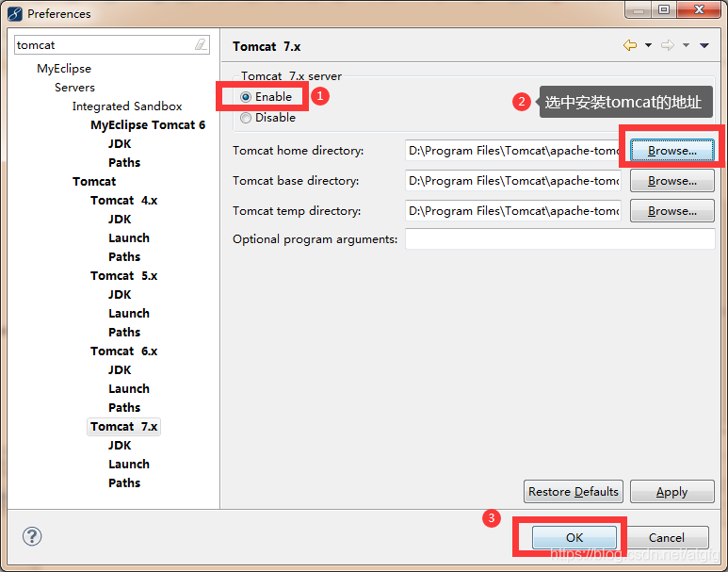Screen dimensions: 728x572
Task: Select Paths under MyEclipse Tomcat 6
Action: coord(124,163)
